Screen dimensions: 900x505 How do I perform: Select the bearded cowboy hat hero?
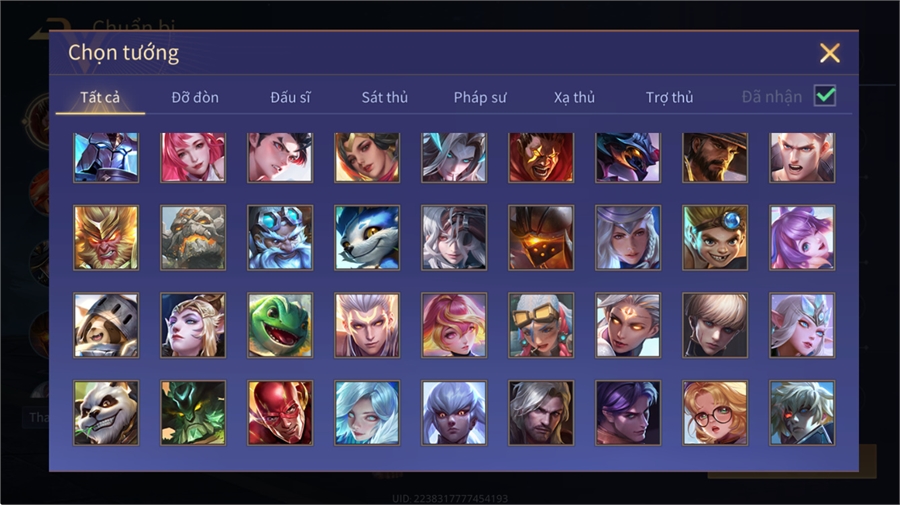tap(715, 158)
